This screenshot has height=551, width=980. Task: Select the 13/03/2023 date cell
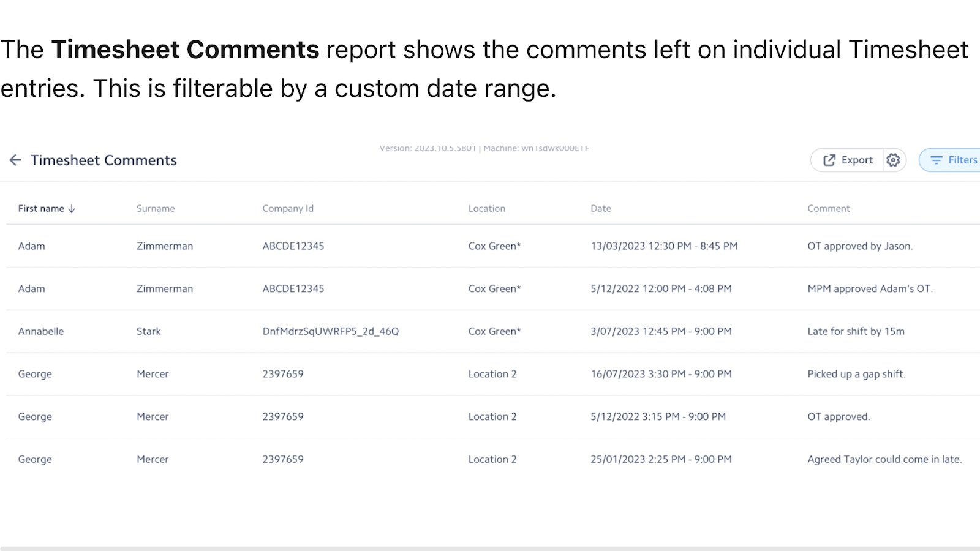coord(664,246)
